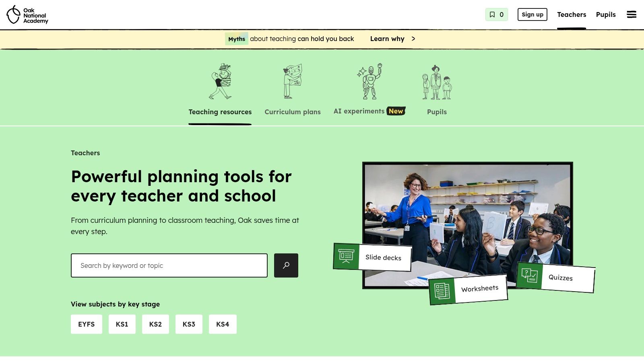644x362 pixels.
Task: Click the From curriculum planning description text
Action: point(185,226)
